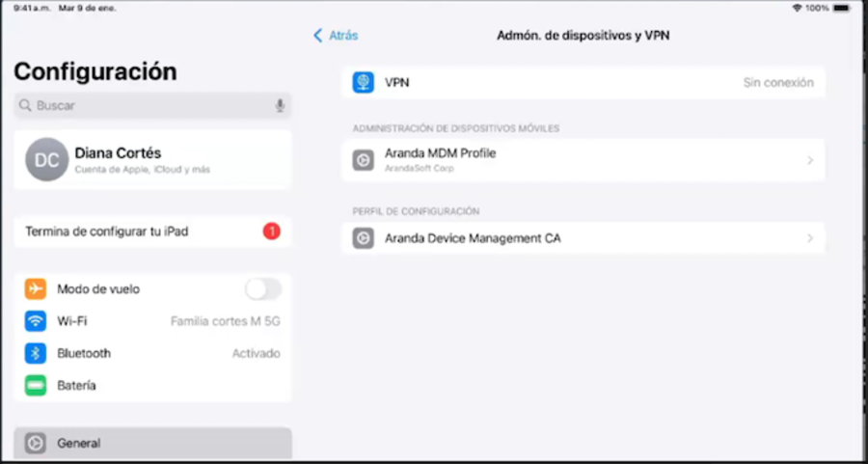The height and width of the screenshot is (464, 868).
Task: Click the ArandaSoft Corp subtitle
Action: [420, 168]
